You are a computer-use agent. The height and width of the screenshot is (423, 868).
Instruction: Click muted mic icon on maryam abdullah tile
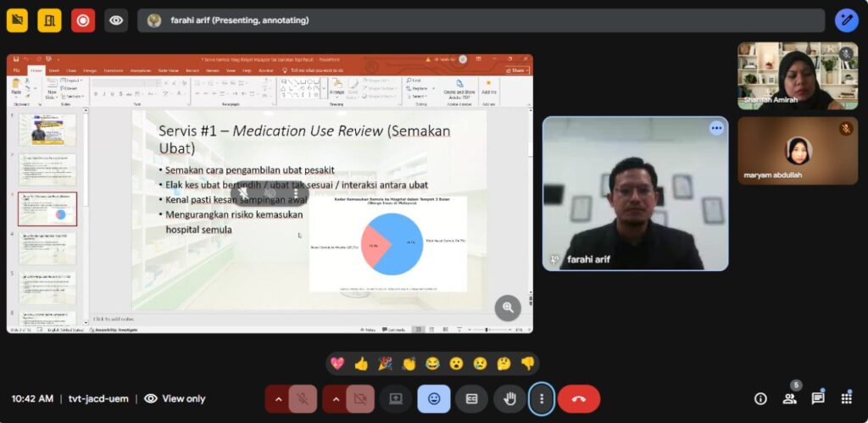[846, 129]
